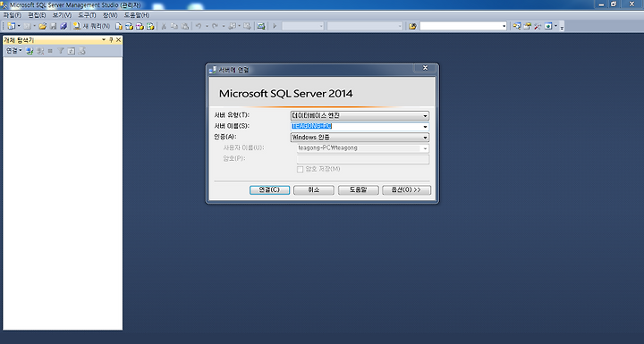Click the Toolbox wrench icon
The image size is (644, 344).
[x=538, y=26]
